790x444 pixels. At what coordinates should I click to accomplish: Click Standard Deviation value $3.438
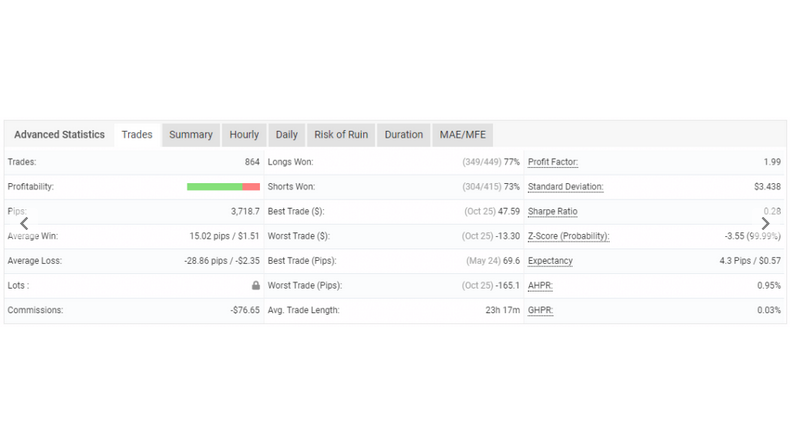click(767, 186)
